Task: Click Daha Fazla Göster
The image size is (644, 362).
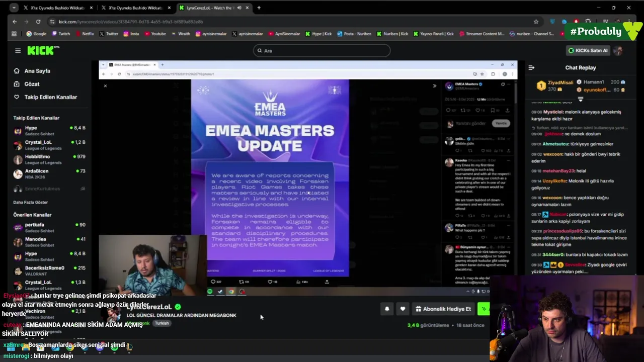Action: click(x=31, y=202)
